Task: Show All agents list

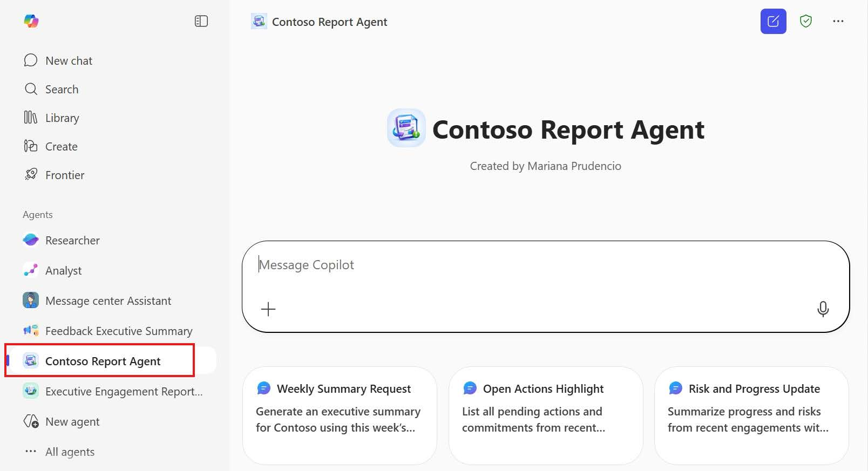Action: click(x=59, y=452)
